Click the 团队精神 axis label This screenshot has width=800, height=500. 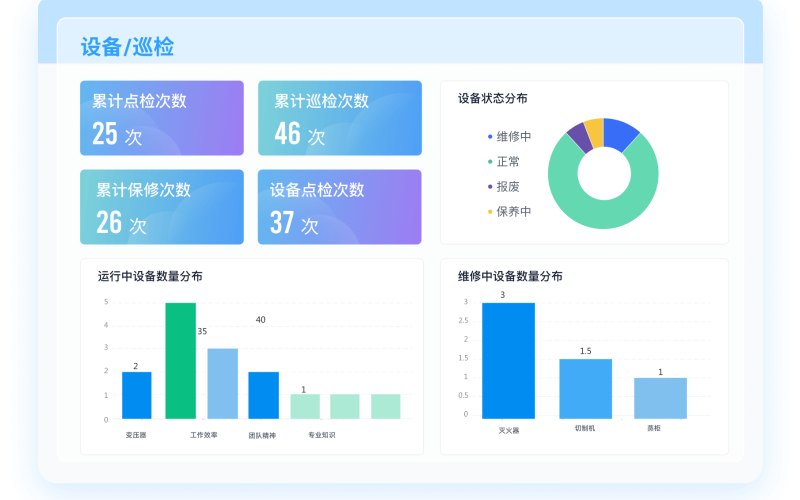coord(262,435)
